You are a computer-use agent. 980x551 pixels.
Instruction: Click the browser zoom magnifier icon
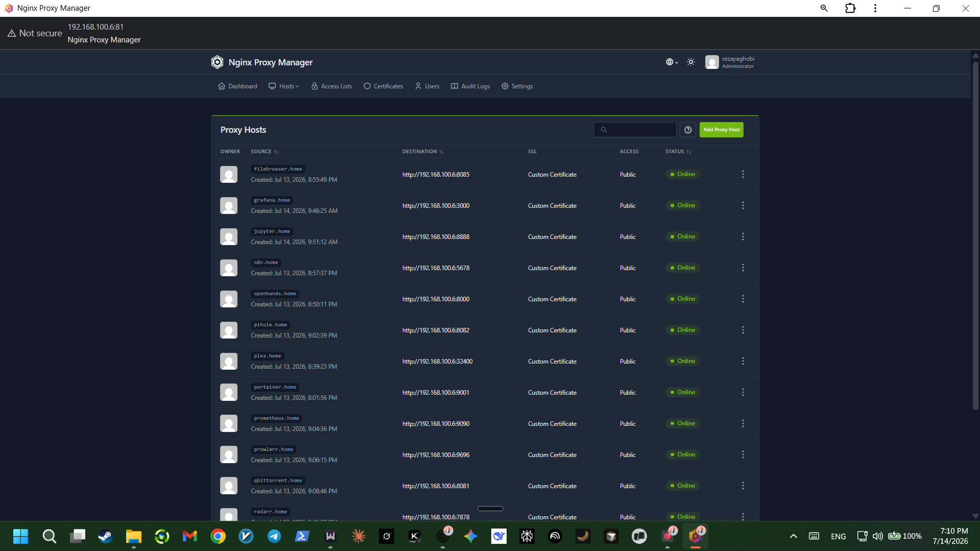[824, 8]
